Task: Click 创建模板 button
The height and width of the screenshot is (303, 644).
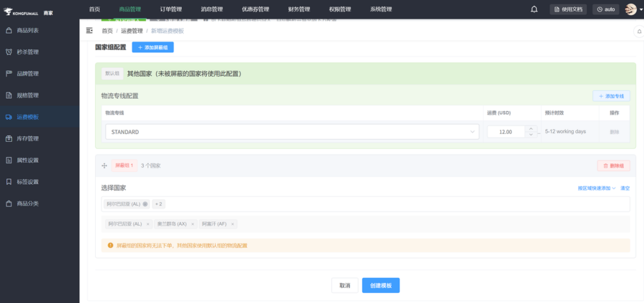Action: 380,285
